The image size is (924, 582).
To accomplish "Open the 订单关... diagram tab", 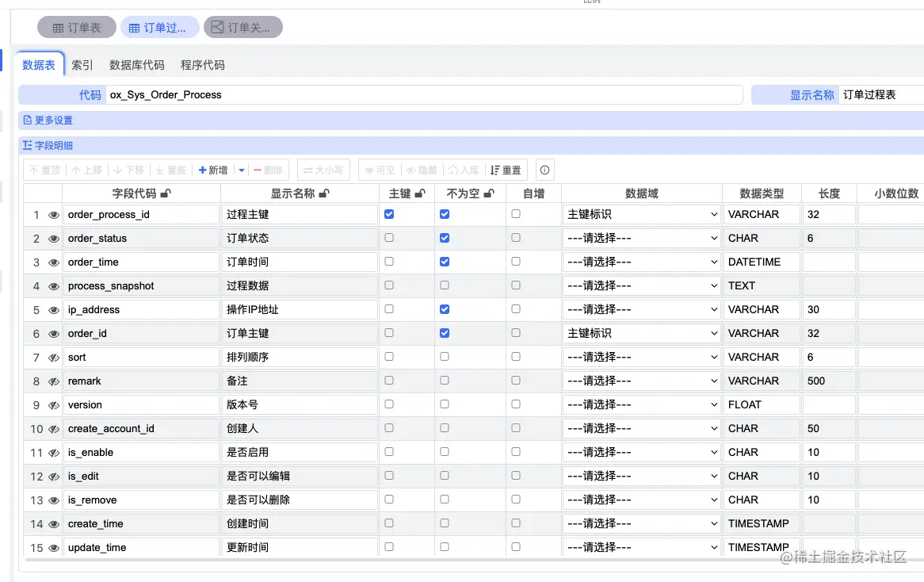I will click(x=242, y=28).
